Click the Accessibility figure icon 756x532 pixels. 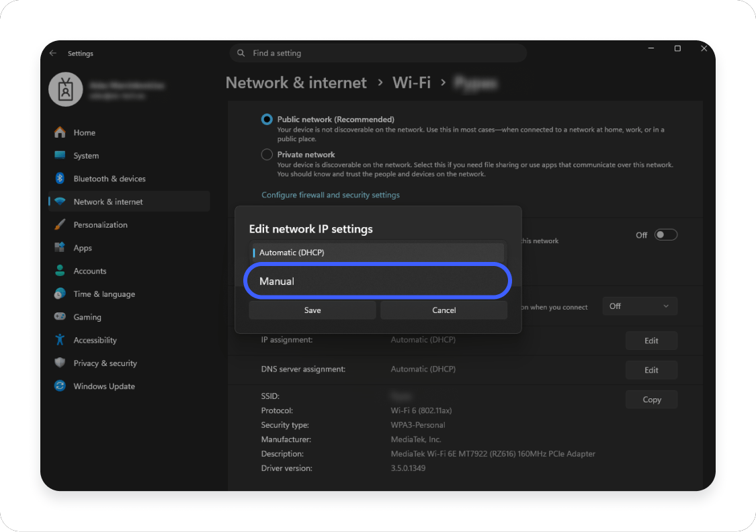click(x=60, y=340)
